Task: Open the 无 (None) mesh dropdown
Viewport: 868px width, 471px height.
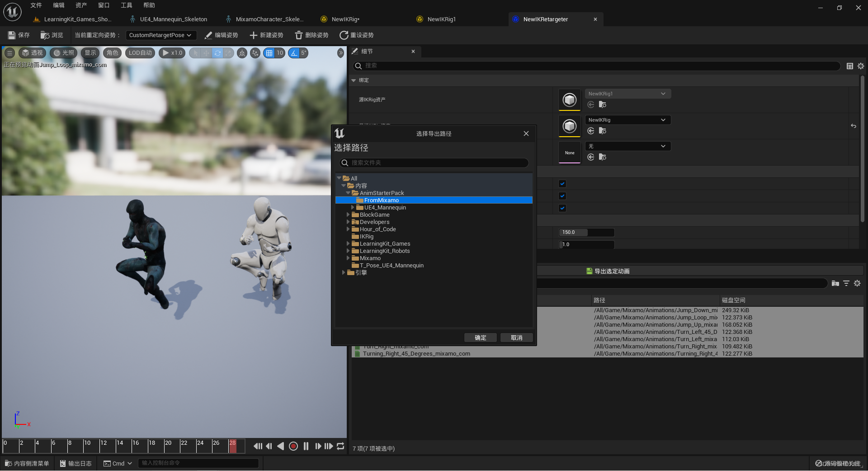Action: click(x=628, y=146)
